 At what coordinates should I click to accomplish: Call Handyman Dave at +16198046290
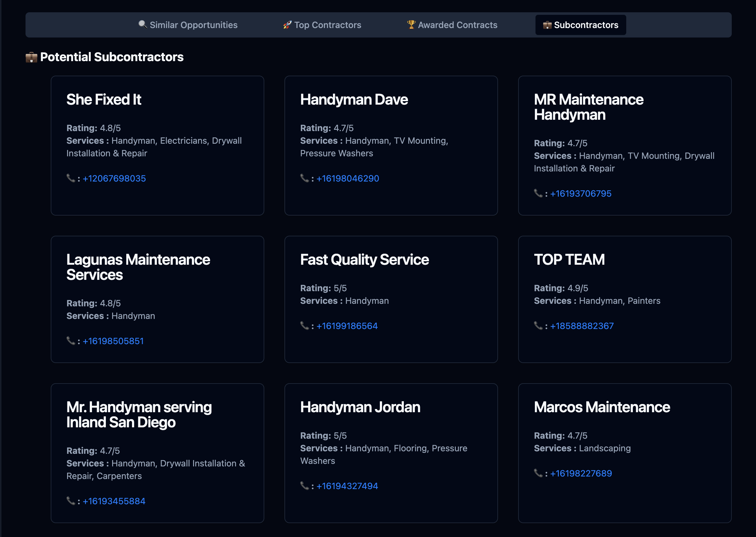(x=347, y=179)
